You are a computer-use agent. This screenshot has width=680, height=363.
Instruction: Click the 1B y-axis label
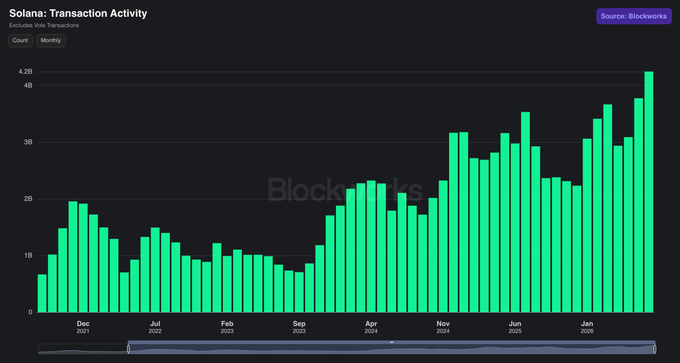coord(28,255)
